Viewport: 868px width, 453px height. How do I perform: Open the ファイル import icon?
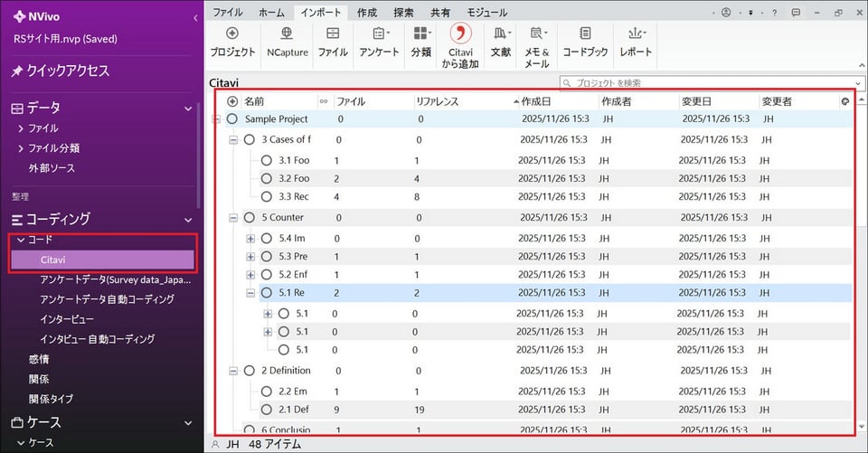[333, 33]
